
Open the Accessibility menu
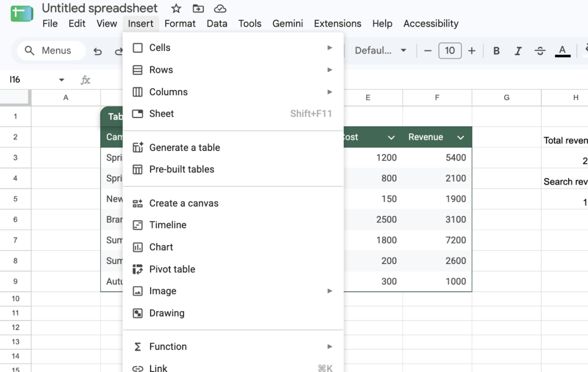431,23
